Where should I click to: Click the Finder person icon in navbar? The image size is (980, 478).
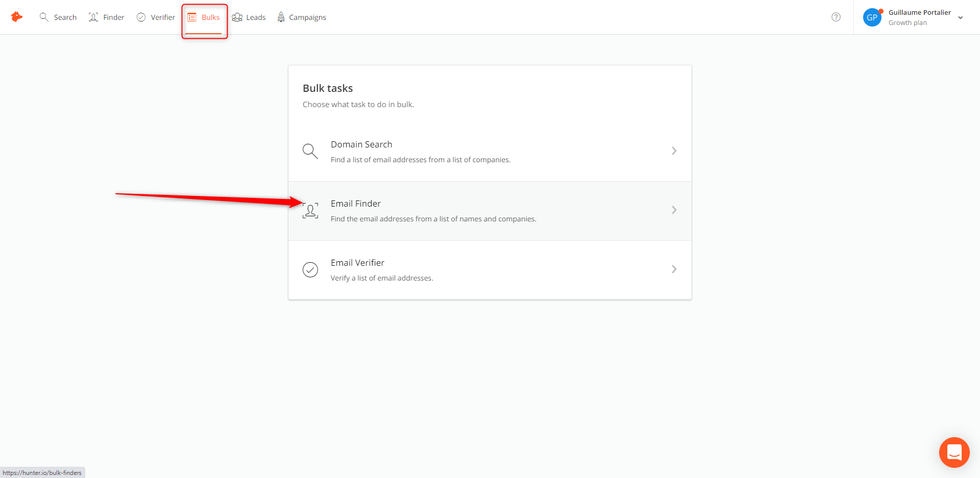pos(93,17)
